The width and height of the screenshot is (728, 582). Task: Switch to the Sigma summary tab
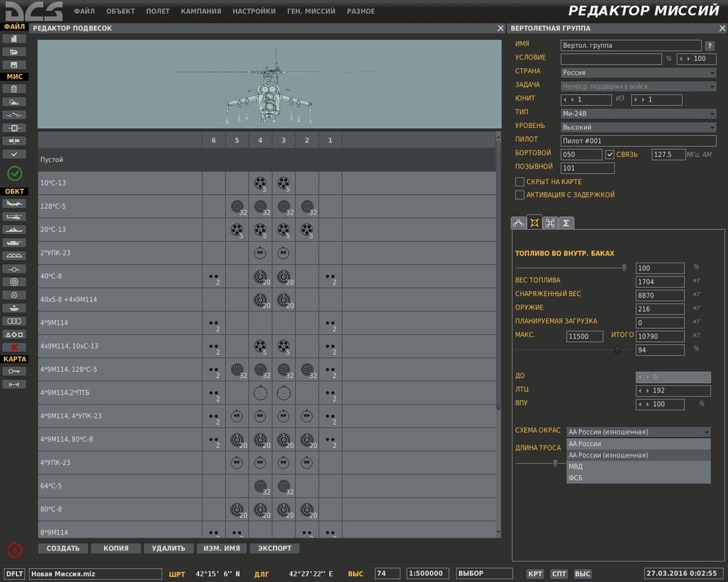click(x=566, y=223)
